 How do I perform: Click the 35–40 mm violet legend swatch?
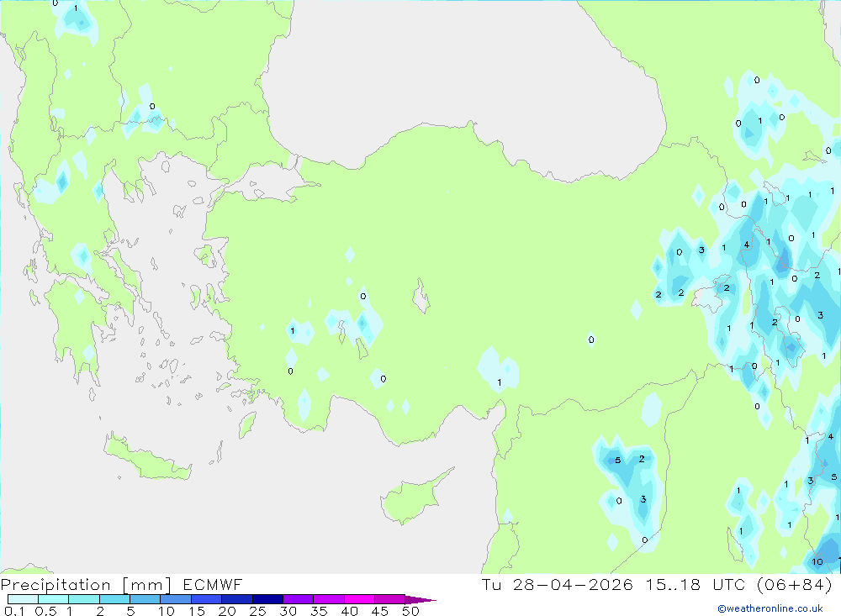click(x=328, y=599)
